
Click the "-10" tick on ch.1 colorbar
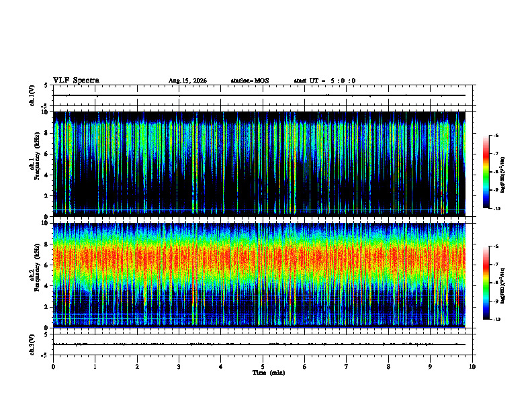point(496,209)
